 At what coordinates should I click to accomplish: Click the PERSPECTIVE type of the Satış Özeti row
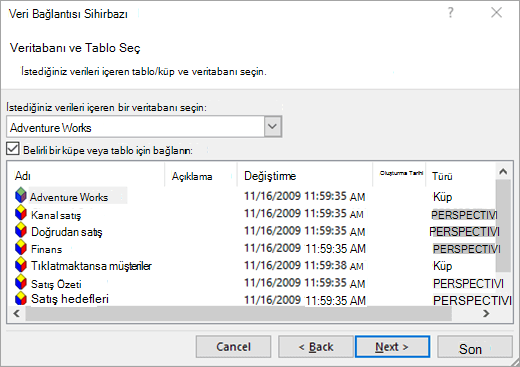(x=468, y=284)
